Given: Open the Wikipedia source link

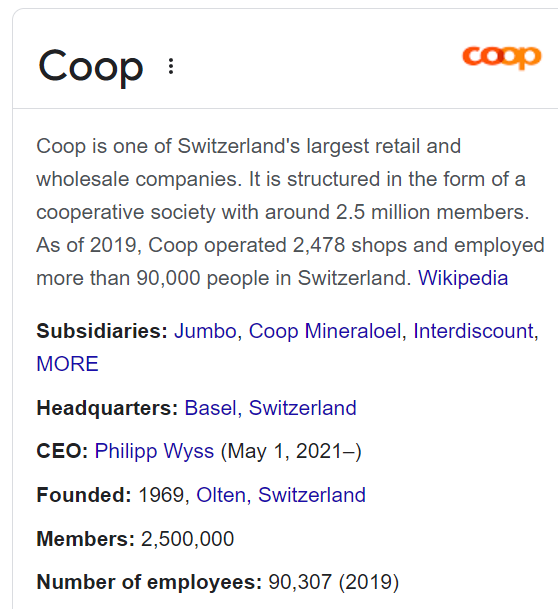Looking at the screenshot, I should coord(463,278).
